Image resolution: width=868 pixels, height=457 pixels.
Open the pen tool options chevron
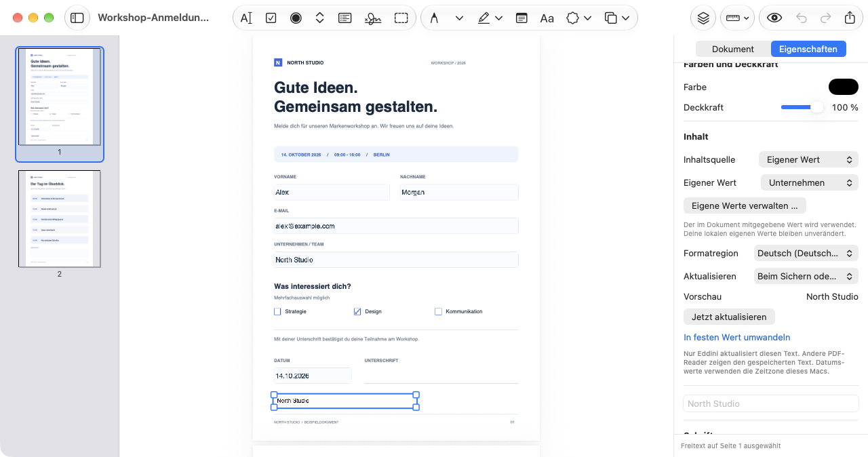(x=459, y=18)
